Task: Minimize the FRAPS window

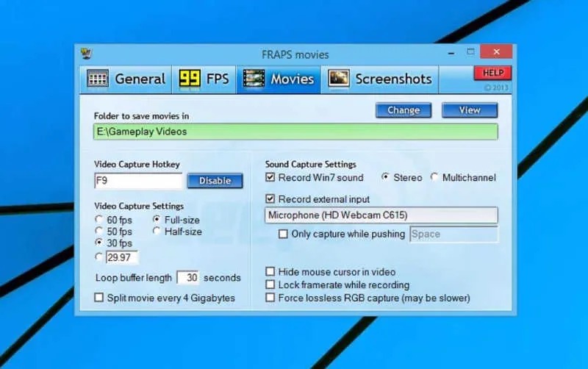Action: pos(451,53)
